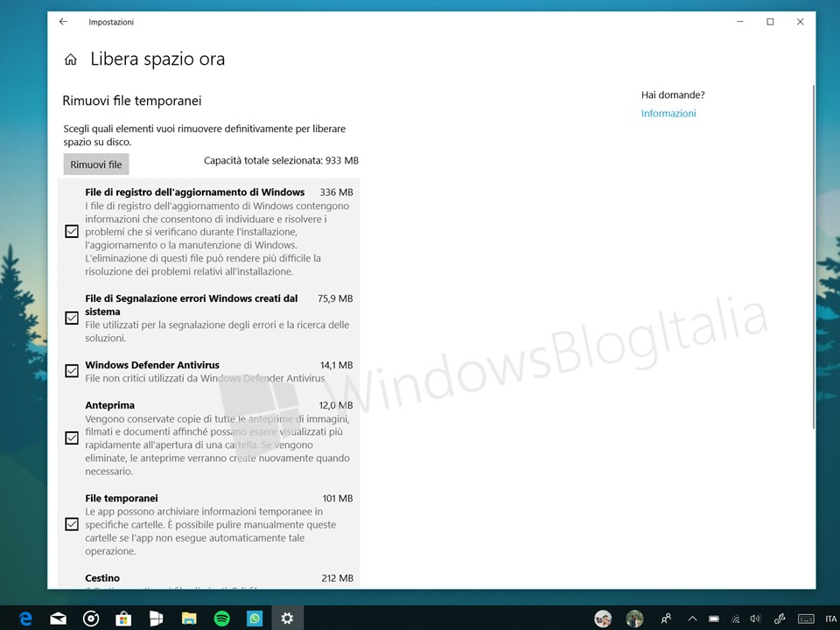Open Settings home via house icon

tap(71, 59)
